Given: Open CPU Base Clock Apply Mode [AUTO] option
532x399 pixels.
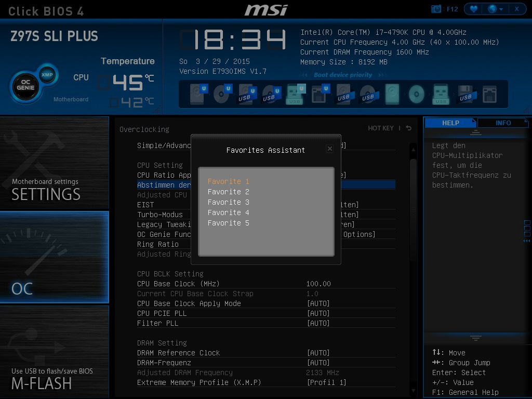Looking at the screenshot, I should [x=318, y=303].
